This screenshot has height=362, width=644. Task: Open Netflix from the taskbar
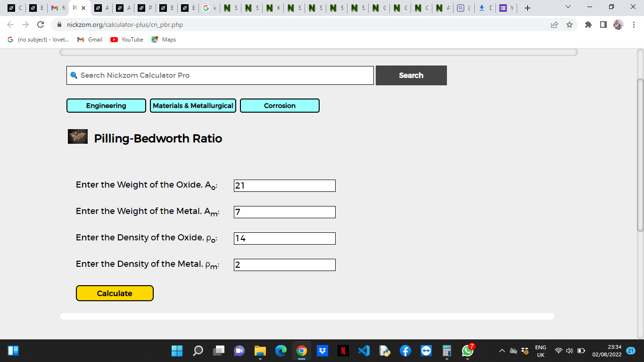[343, 351]
